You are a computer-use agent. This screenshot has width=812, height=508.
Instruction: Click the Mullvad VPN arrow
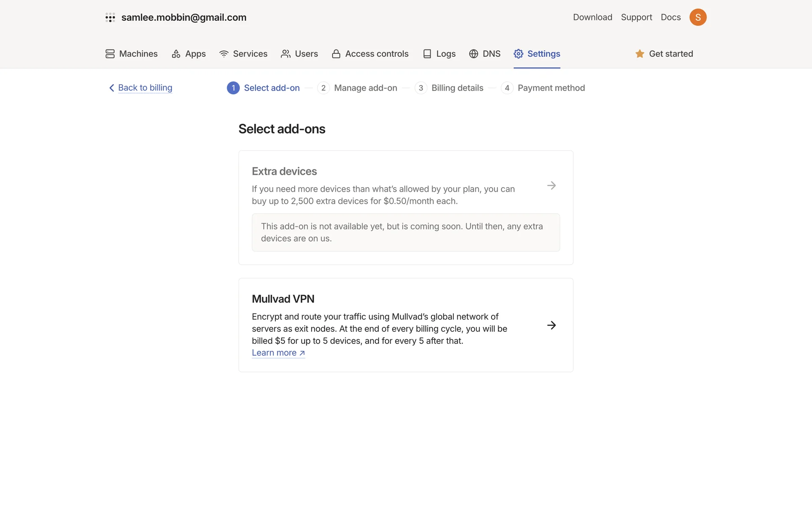(551, 325)
